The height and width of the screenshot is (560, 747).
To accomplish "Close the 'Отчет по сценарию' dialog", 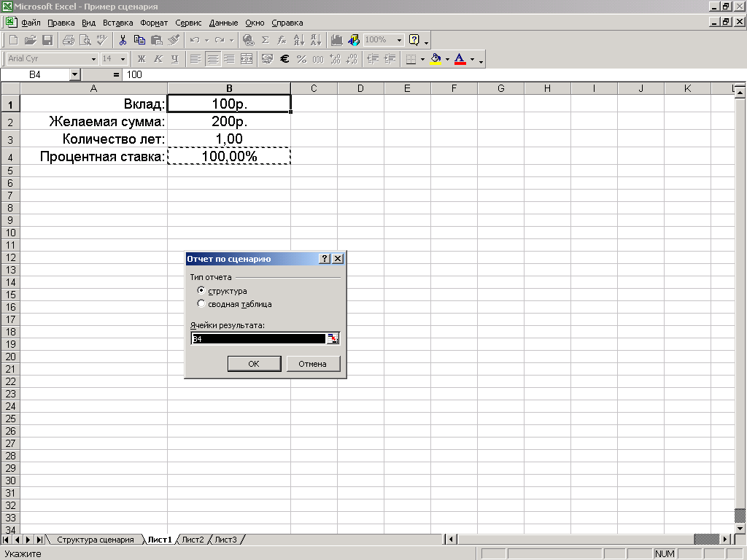I will tap(338, 259).
